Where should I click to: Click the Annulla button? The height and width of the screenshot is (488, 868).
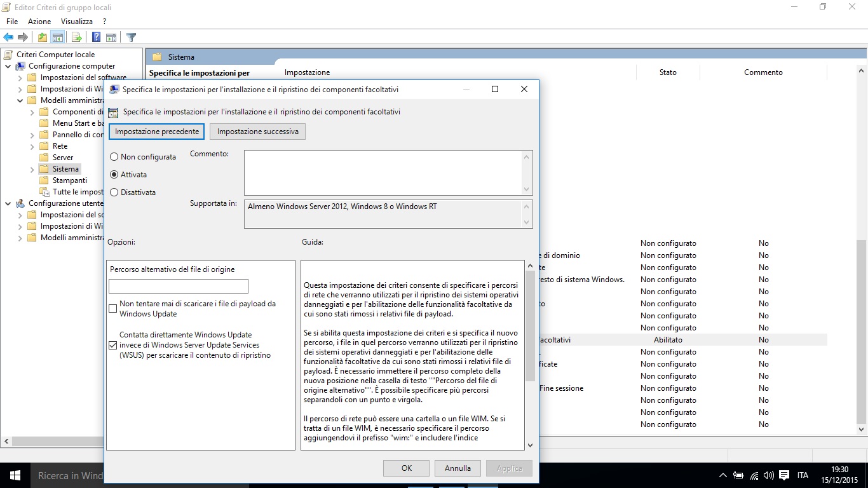[x=458, y=468]
